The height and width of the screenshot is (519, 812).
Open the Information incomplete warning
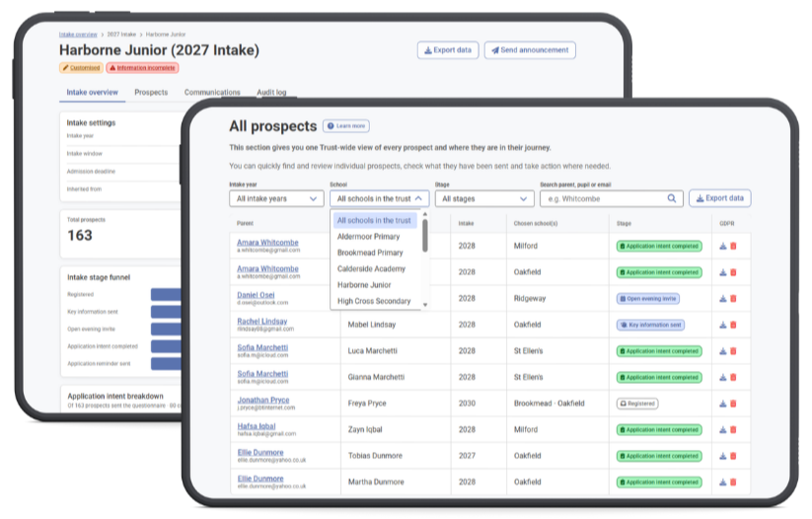[x=142, y=68]
